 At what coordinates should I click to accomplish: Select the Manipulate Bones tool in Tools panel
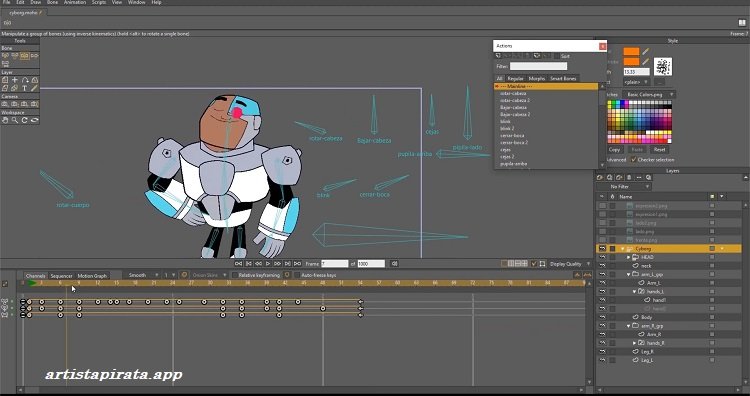tap(24, 56)
